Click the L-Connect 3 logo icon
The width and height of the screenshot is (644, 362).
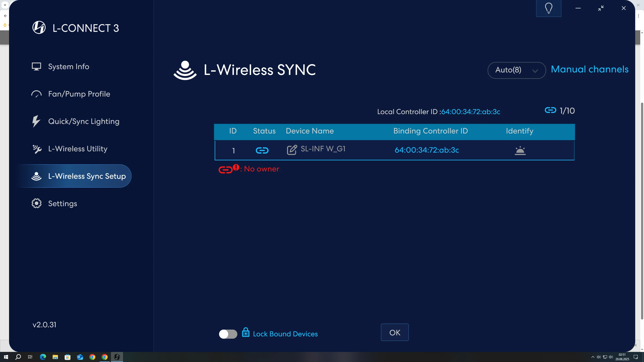pos(39,28)
